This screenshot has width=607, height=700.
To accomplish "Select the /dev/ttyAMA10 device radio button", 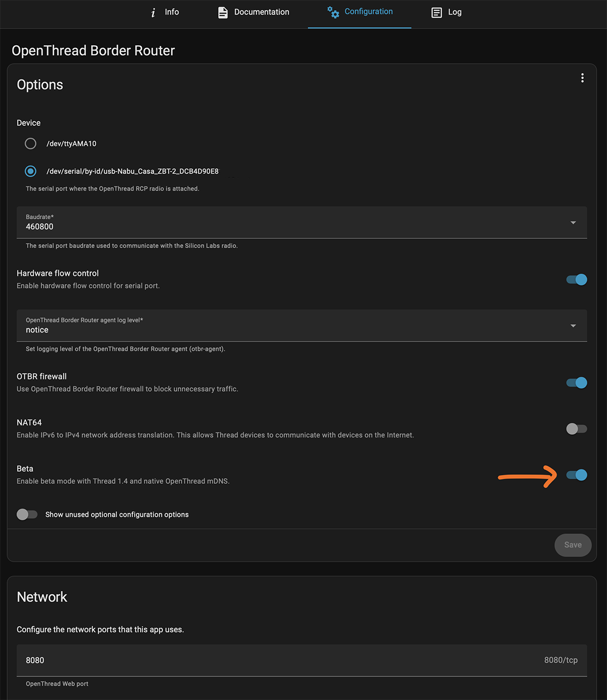I will coord(31,143).
